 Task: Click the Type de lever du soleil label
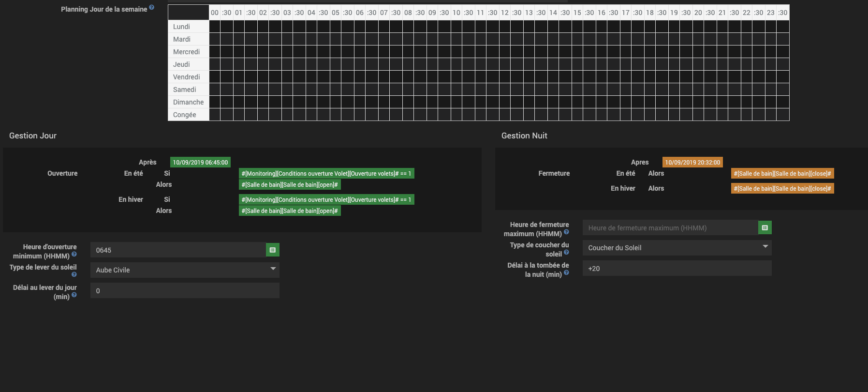(x=43, y=267)
